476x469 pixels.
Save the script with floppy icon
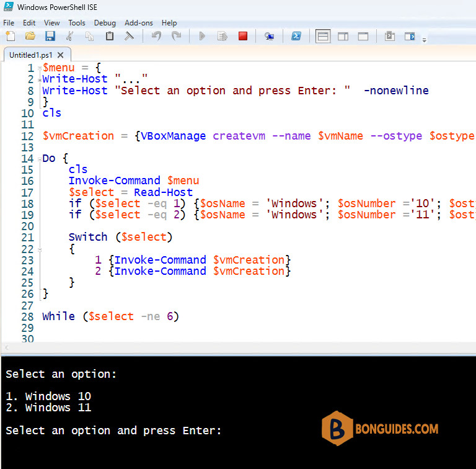(x=50, y=36)
